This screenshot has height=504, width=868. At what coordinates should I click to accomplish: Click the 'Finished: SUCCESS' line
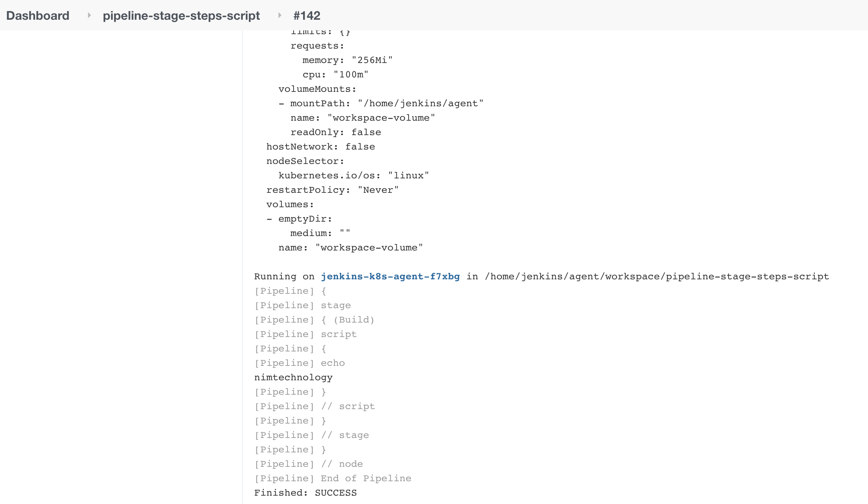pyautogui.click(x=305, y=493)
